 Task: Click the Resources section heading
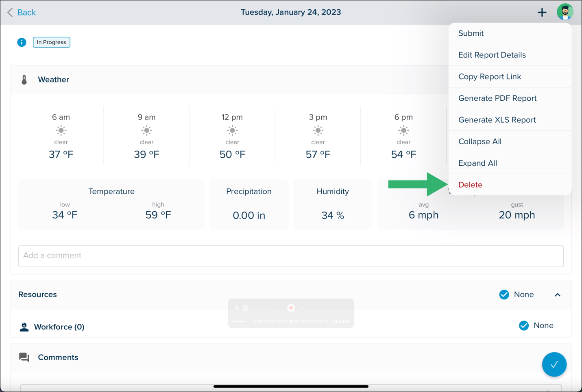[x=37, y=295]
